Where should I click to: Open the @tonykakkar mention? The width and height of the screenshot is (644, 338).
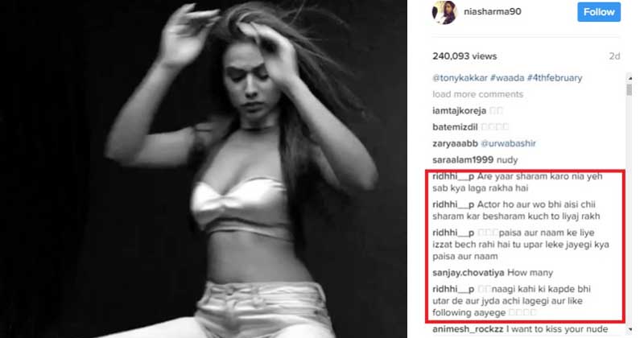pos(460,78)
